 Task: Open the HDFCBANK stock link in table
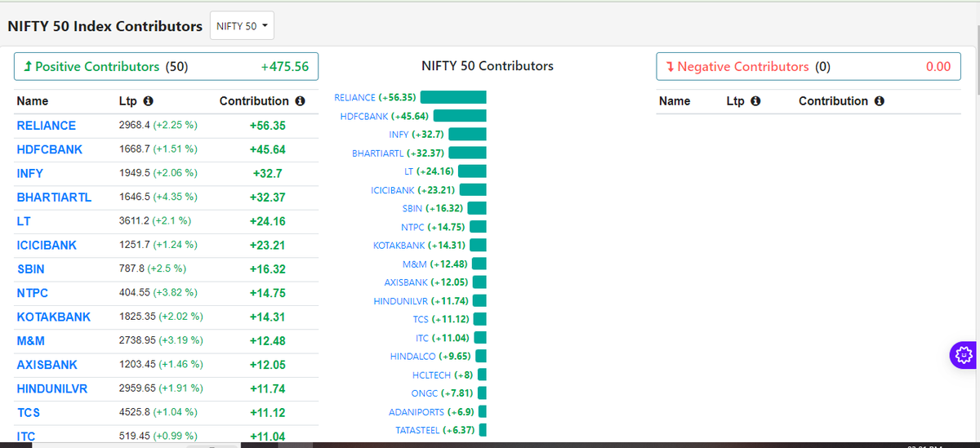[50, 149]
